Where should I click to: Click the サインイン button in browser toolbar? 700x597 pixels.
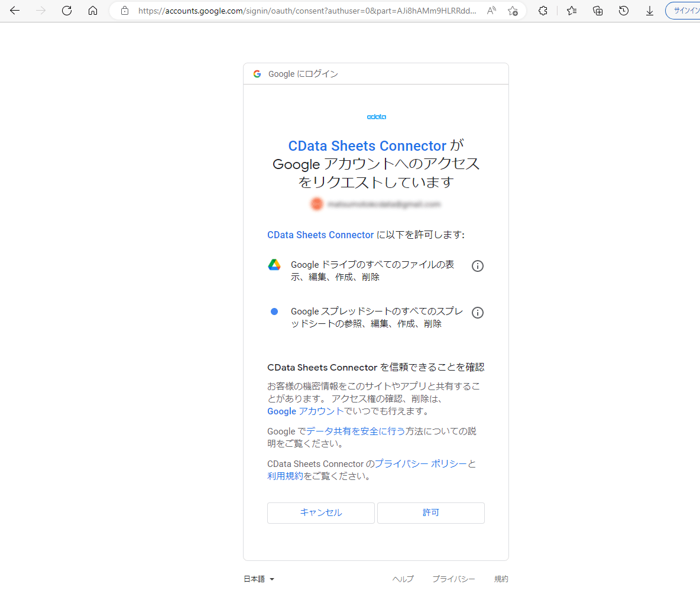click(x=683, y=11)
